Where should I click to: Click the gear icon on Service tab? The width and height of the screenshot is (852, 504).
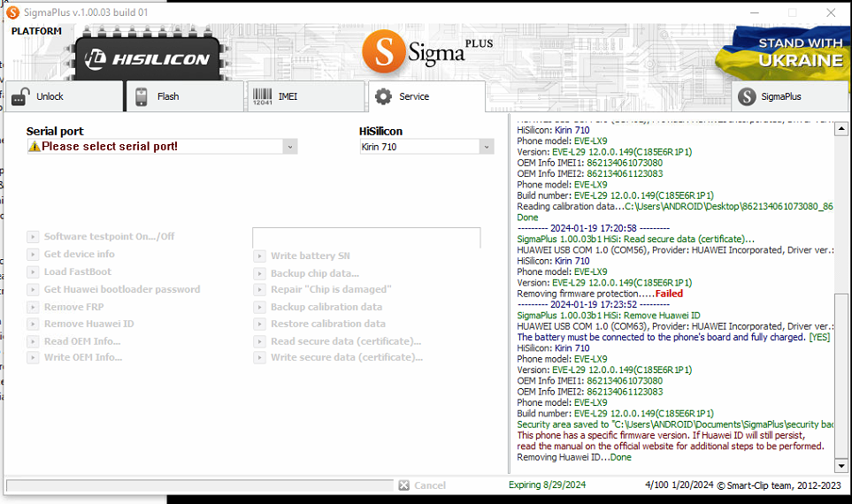point(383,96)
